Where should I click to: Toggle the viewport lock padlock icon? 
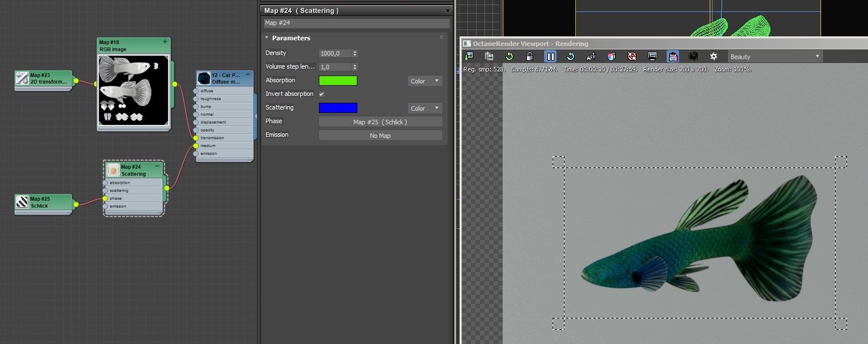point(530,56)
